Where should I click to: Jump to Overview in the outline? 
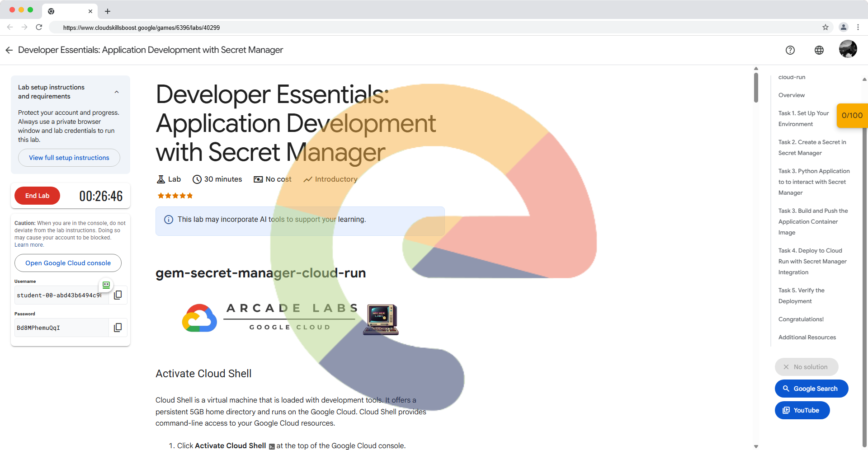click(792, 95)
